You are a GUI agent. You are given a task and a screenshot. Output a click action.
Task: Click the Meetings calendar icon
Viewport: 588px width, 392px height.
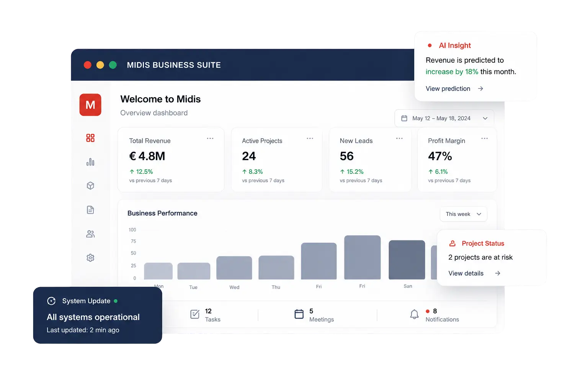click(299, 314)
